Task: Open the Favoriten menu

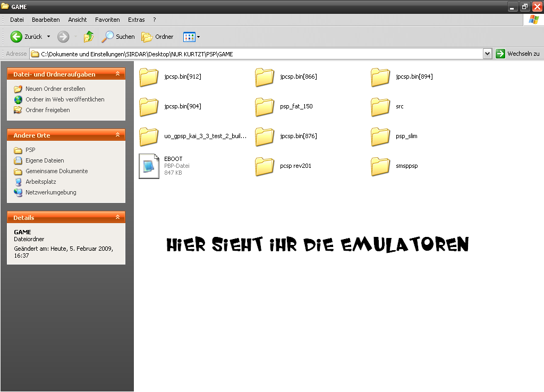Action: point(107,20)
